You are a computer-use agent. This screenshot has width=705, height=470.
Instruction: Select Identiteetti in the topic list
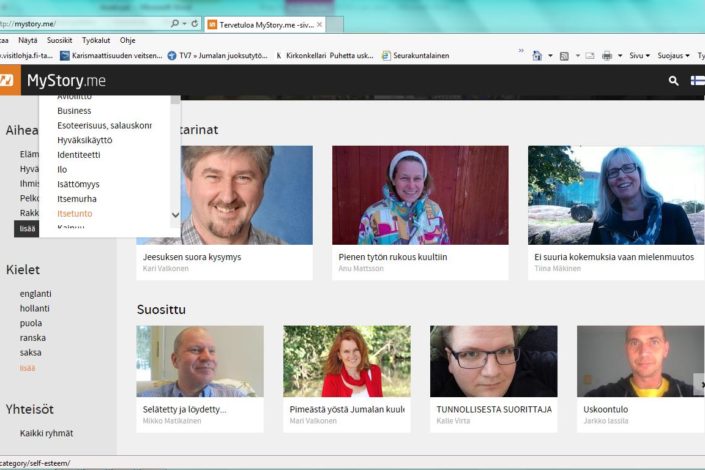[79, 155]
